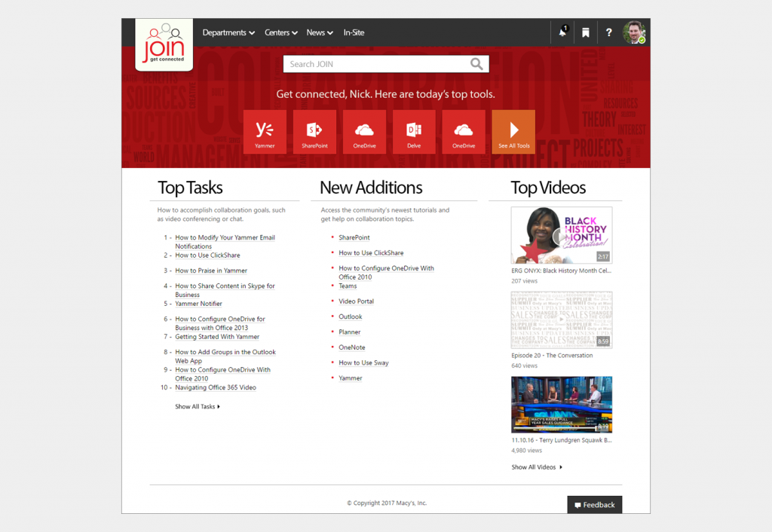Open How to Modify Your Yammer Email Notifications
Viewport: 772px width, 532px height.
[225, 242]
